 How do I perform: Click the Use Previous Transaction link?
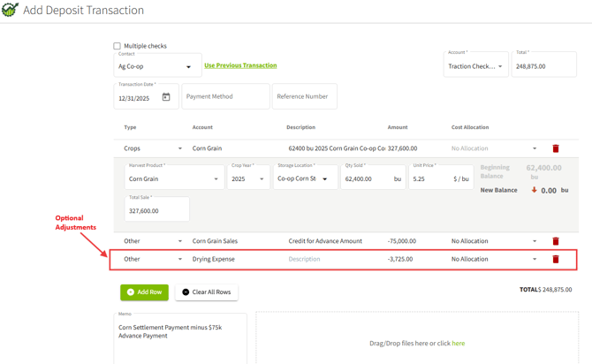(x=240, y=65)
